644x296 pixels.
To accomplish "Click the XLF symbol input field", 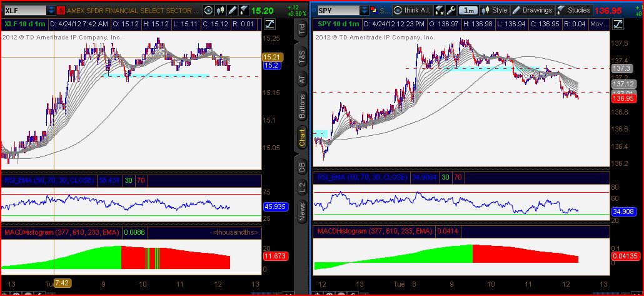I will (24, 10).
